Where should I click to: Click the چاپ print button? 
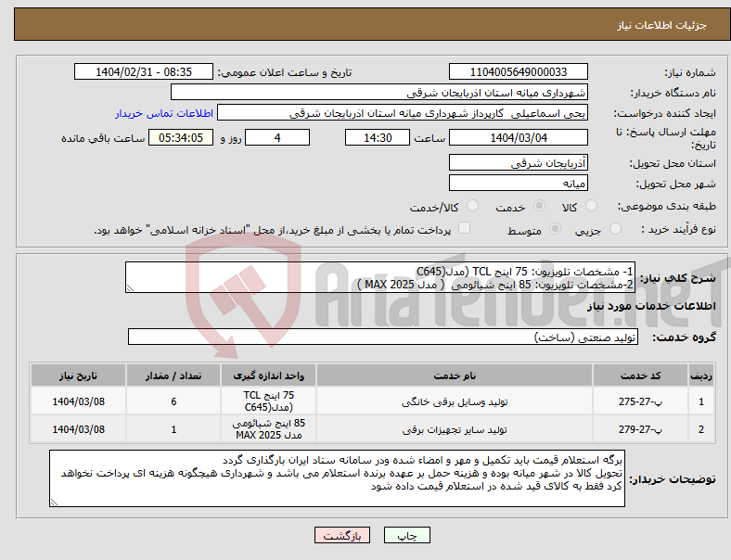click(407, 535)
